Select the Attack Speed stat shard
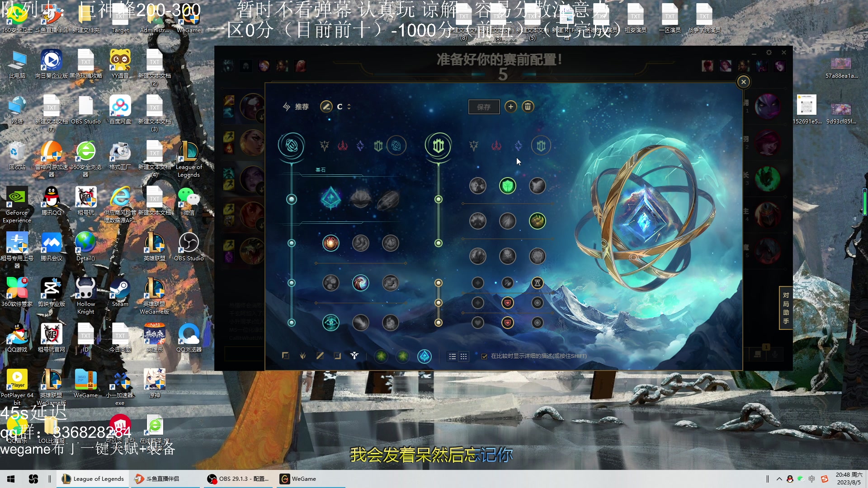 507,283
